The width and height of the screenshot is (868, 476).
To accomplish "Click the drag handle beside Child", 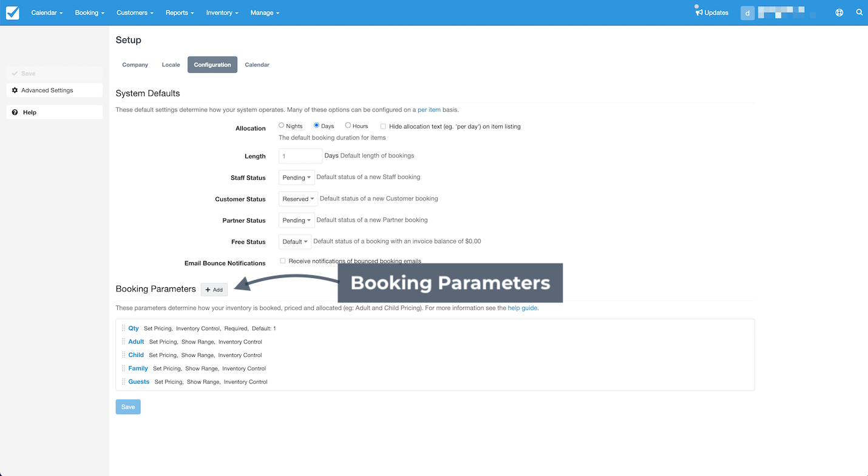I will 123,355.
